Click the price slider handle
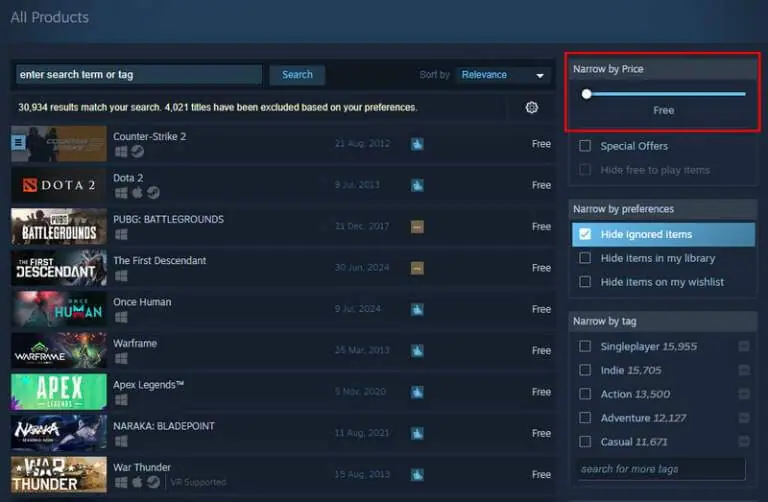This screenshot has width=768, height=502. pos(586,94)
